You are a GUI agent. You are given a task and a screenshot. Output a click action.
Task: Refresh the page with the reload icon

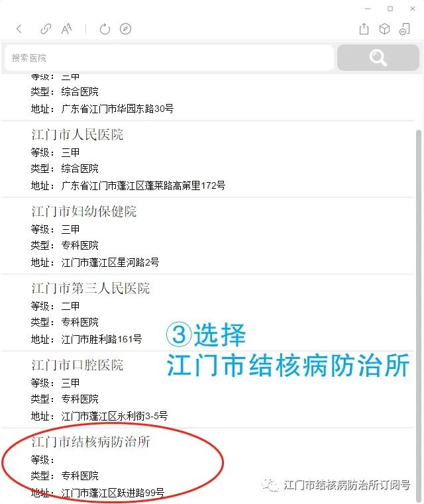coord(105,29)
